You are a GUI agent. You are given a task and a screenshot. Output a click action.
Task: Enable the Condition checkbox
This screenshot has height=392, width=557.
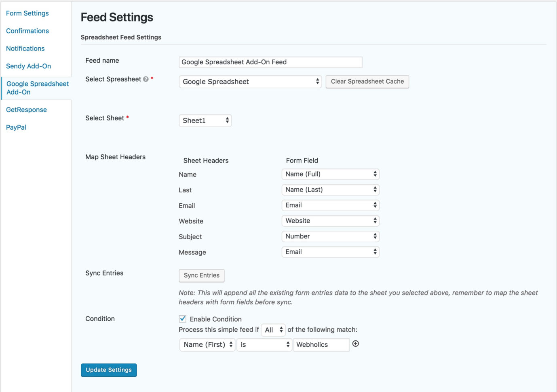(181, 319)
